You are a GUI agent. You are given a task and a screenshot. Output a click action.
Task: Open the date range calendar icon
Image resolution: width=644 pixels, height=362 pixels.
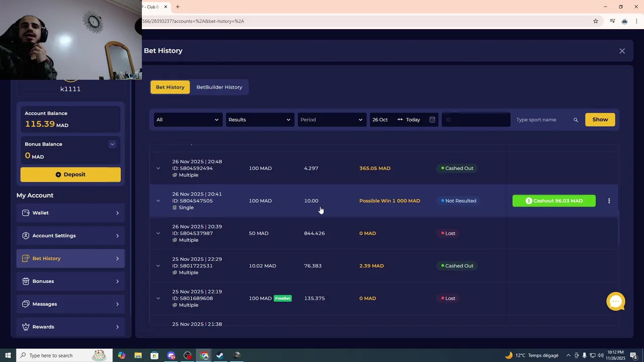[x=432, y=120]
